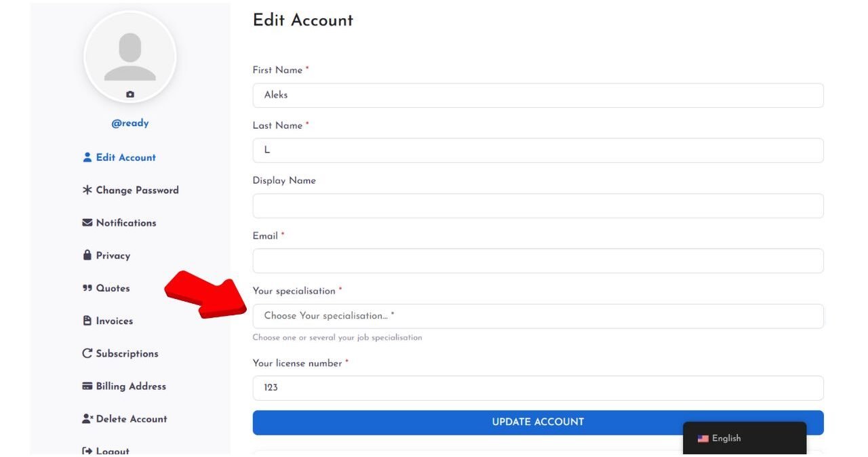Click the Delete Account user icon
The height and width of the screenshot is (457, 868).
(x=87, y=418)
